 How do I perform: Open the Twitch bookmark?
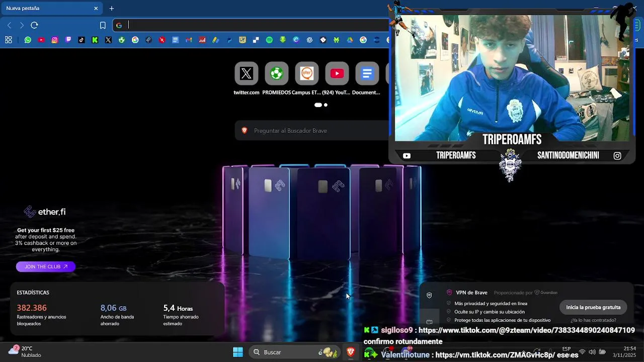(68, 40)
